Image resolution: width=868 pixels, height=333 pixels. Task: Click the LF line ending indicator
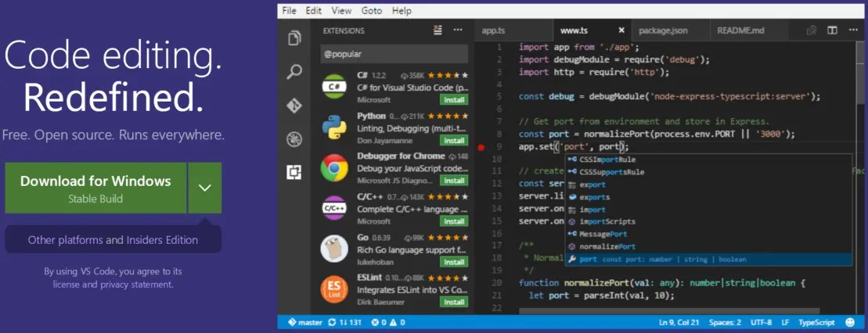(785, 323)
